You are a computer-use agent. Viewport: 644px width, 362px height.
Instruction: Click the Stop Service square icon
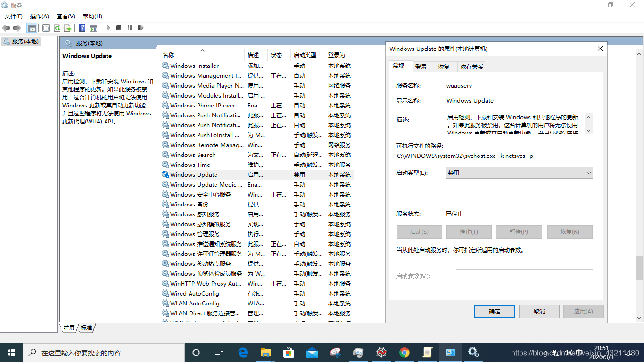(x=119, y=28)
